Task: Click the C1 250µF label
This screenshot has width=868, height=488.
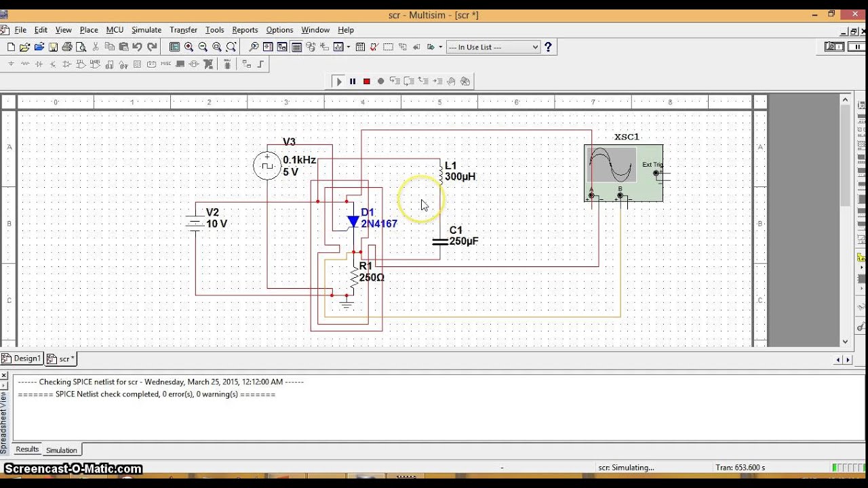Action: [x=464, y=236]
